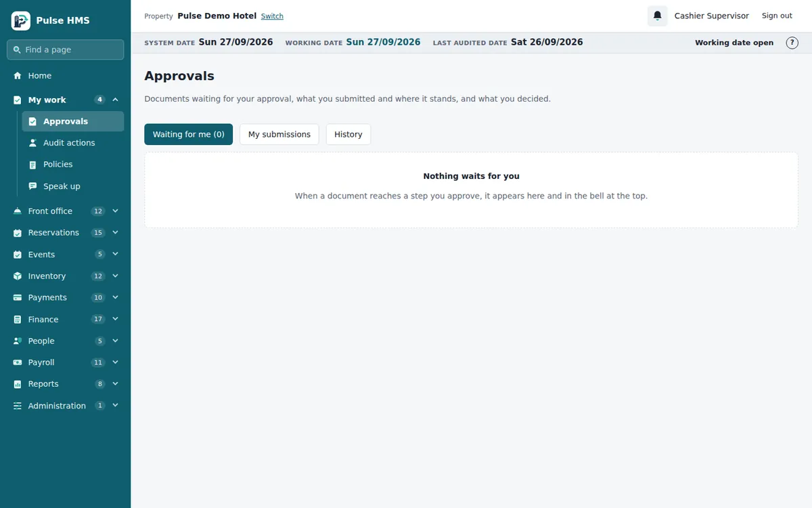Click the Pulse HMS logo icon
This screenshot has width=812, height=508.
click(x=21, y=20)
